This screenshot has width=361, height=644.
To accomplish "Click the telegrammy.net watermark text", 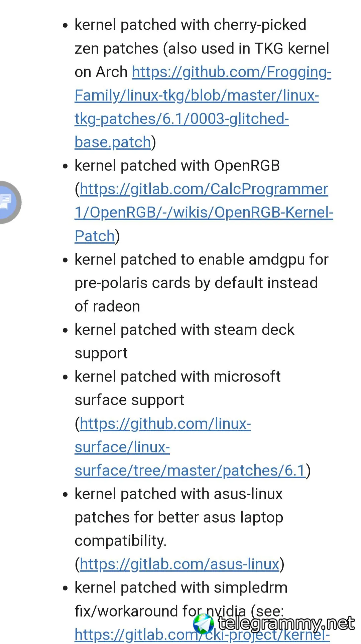I will [x=286, y=624].
